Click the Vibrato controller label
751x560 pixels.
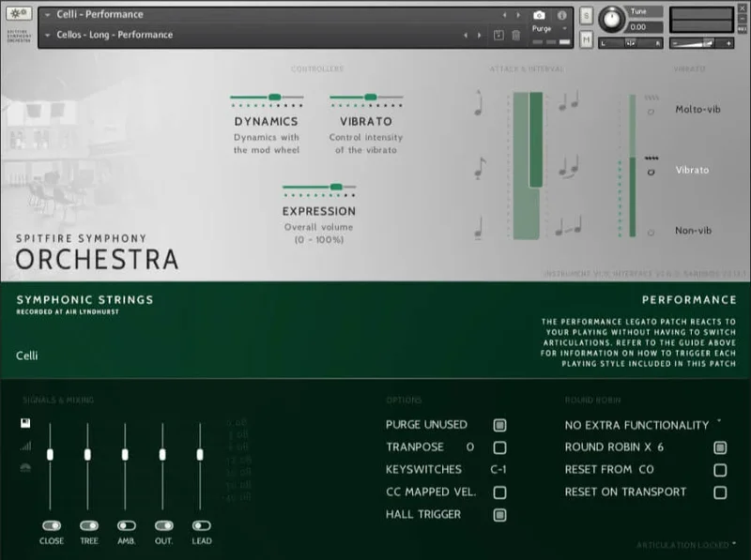click(x=366, y=122)
